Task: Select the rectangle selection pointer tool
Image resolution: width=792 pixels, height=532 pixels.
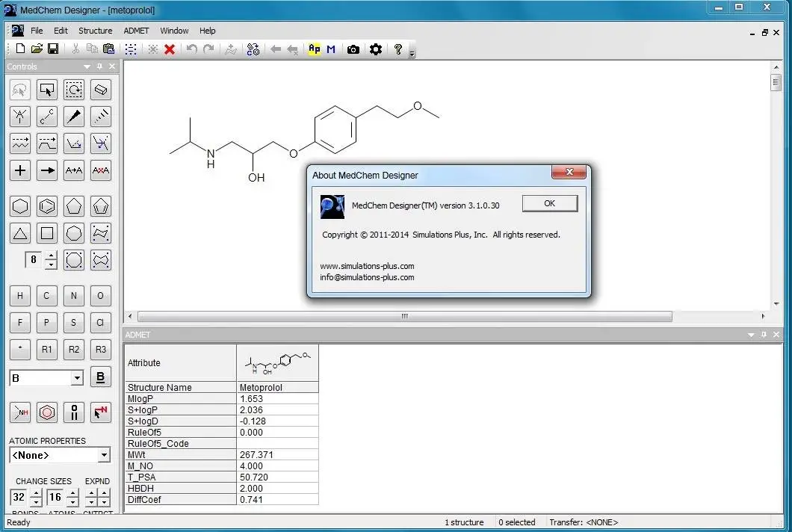Action: (47, 90)
